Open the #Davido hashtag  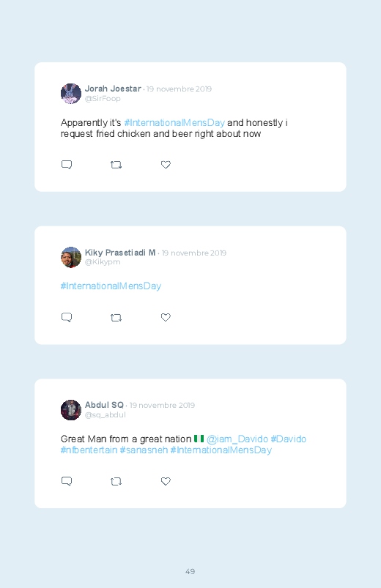pyautogui.click(x=288, y=439)
